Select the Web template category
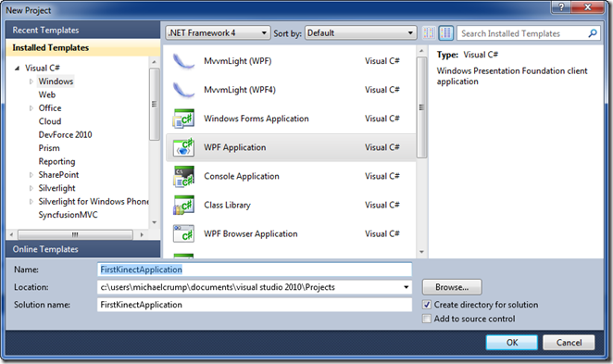 coord(47,94)
